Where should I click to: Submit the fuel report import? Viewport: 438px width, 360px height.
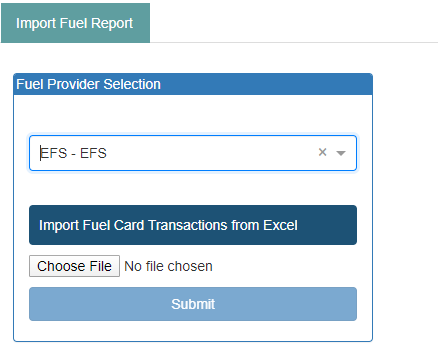click(193, 304)
